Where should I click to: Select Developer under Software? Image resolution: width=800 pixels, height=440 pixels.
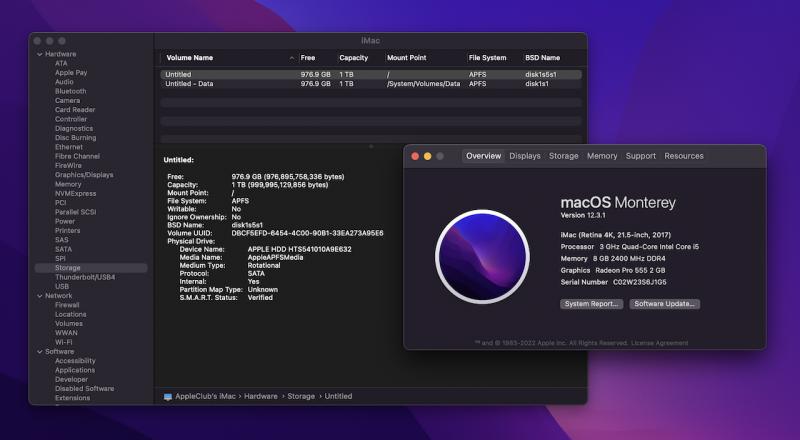click(x=71, y=379)
